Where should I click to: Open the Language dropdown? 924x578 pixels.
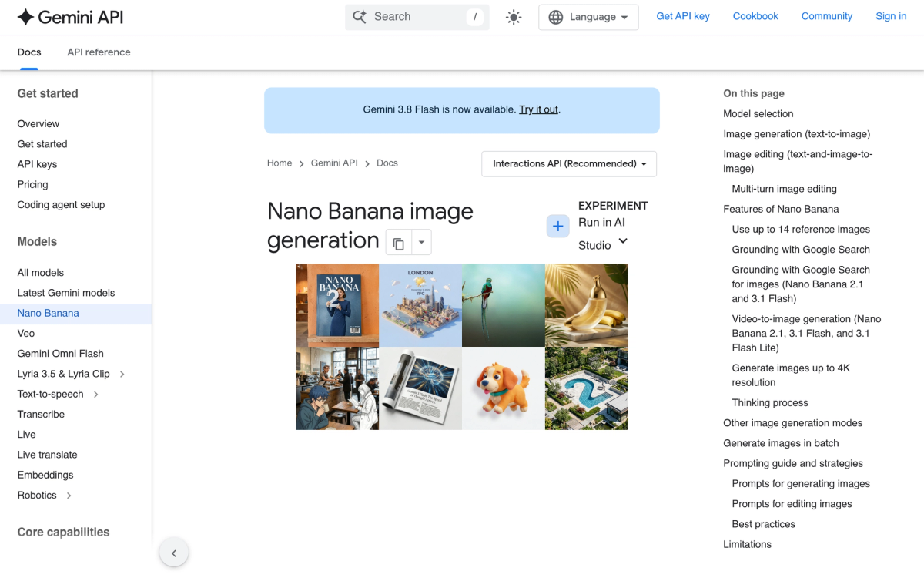click(x=588, y=17)
